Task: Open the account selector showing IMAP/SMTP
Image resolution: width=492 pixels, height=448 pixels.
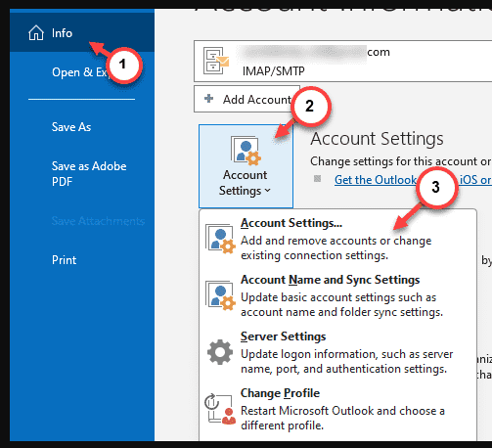Action: coord(342,61)
